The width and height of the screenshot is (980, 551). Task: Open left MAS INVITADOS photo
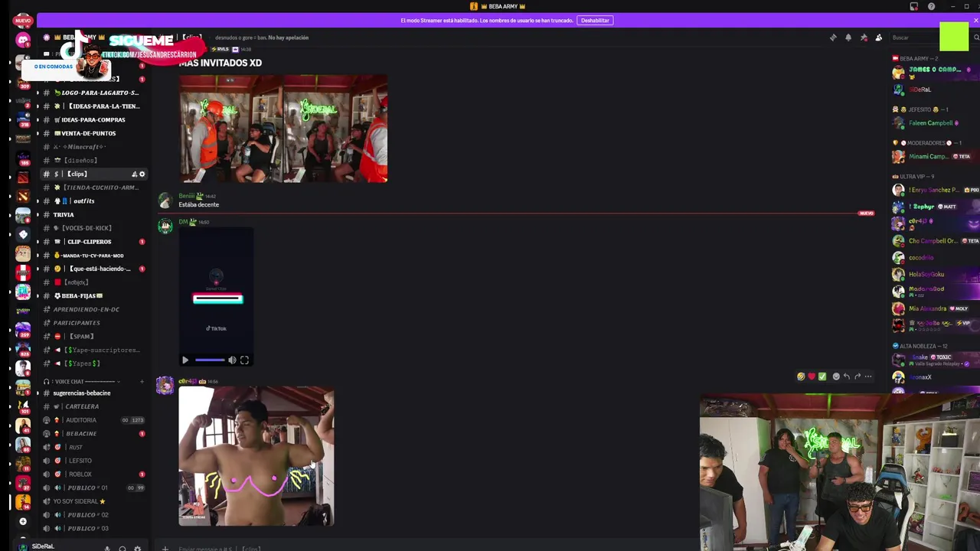(230, 129)
